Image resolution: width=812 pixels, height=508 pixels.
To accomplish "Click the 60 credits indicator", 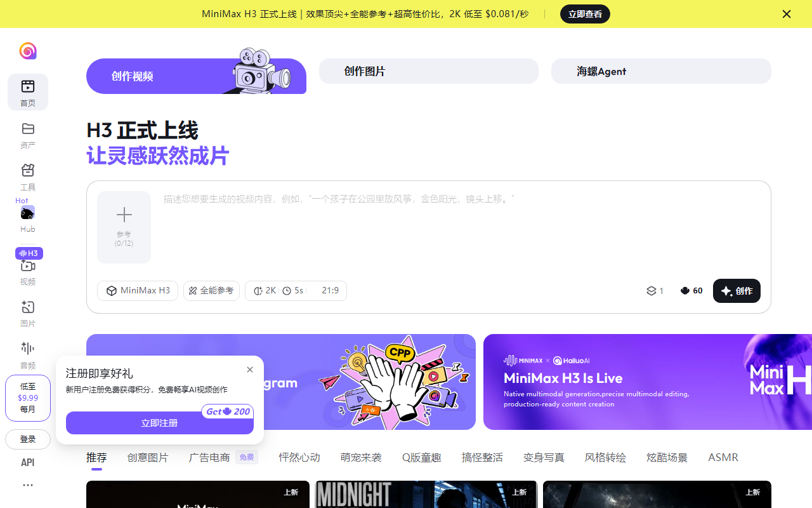I will [691, 291].
